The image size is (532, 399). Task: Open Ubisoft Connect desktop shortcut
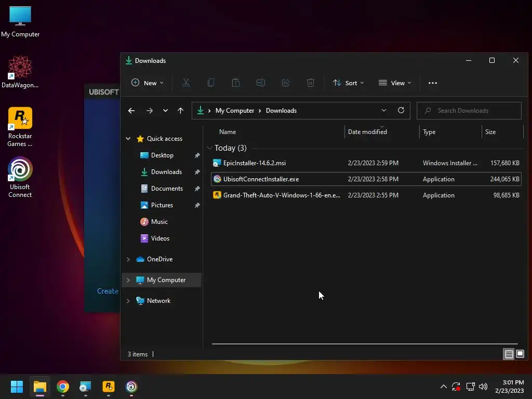coord(20,177)
